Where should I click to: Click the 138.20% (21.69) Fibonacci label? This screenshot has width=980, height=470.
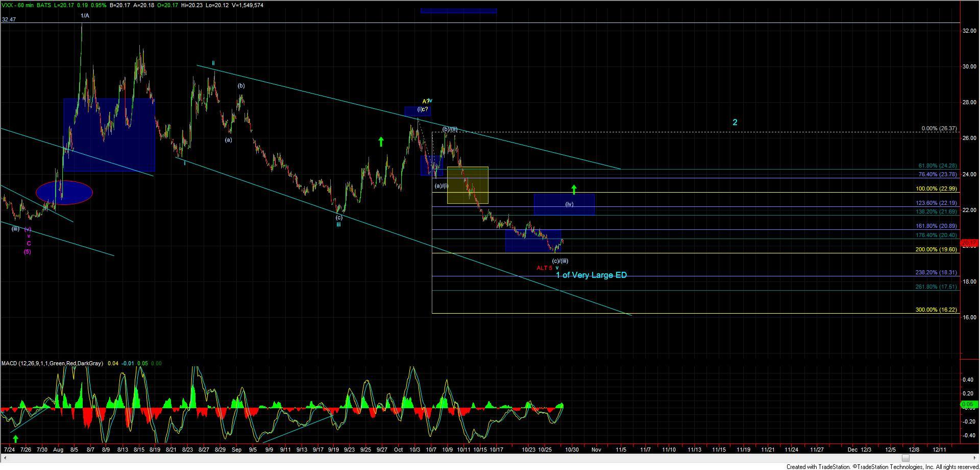(x=936, y=211)
